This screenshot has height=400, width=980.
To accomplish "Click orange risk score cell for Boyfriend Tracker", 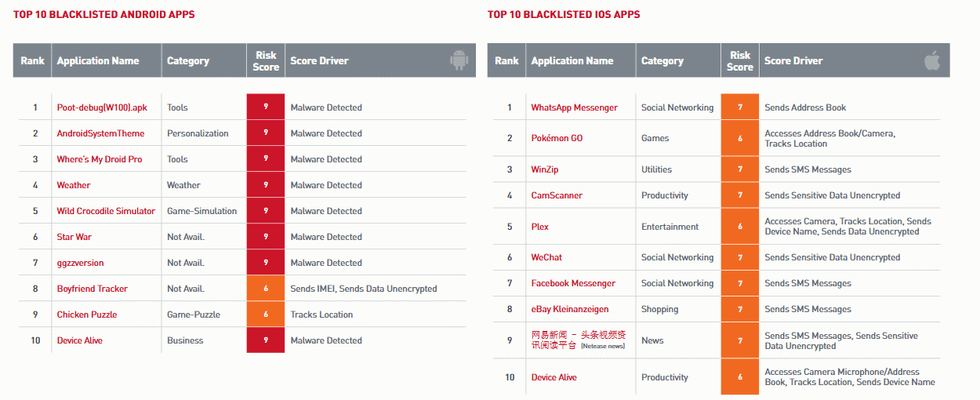I will coord(266,289).
